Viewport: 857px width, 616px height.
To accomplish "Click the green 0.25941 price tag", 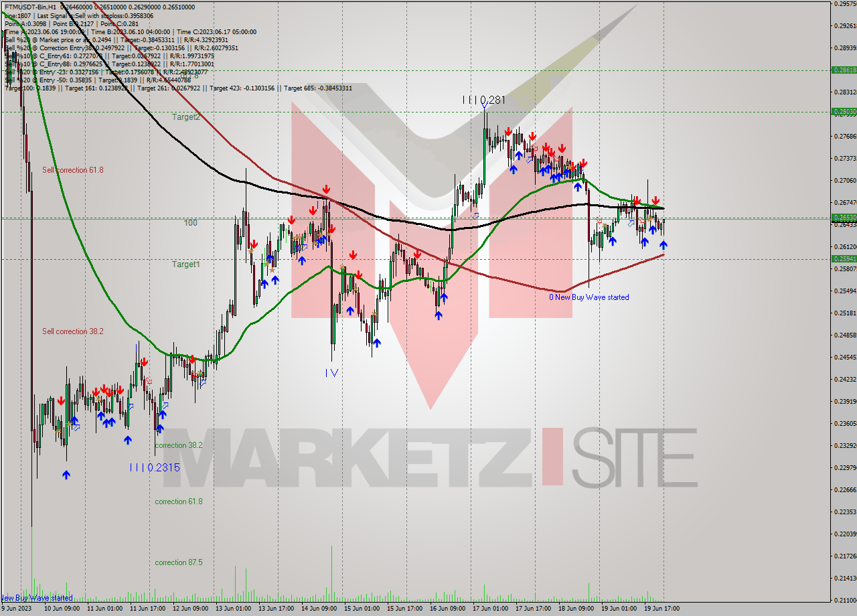I will point(844,258).
